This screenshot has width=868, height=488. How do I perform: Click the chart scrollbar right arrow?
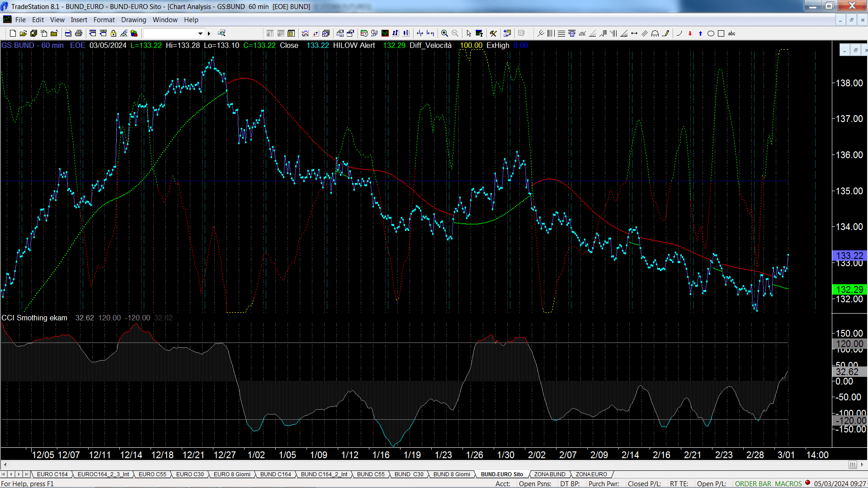click(x=863, y=465)
